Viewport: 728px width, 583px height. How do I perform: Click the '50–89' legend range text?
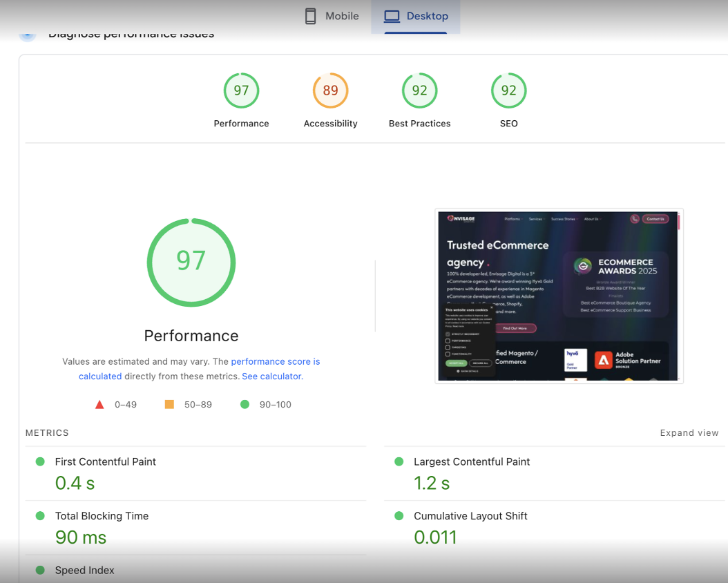point(198,405)
